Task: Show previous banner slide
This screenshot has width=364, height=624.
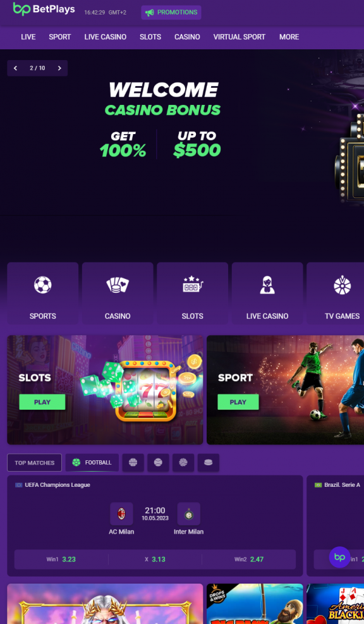Action: pos(16,68)
